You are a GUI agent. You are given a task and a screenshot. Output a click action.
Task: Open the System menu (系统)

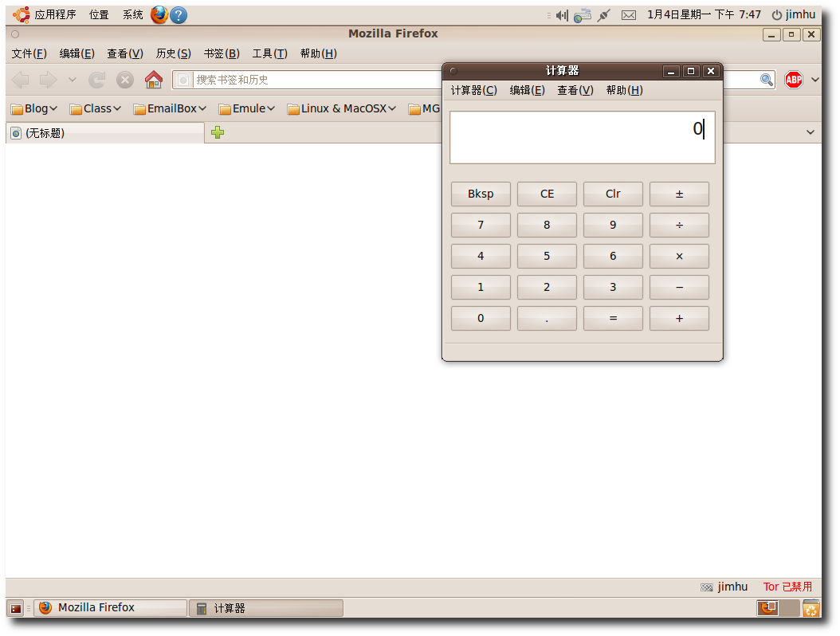pyautogui.click(x=133, y=15)
